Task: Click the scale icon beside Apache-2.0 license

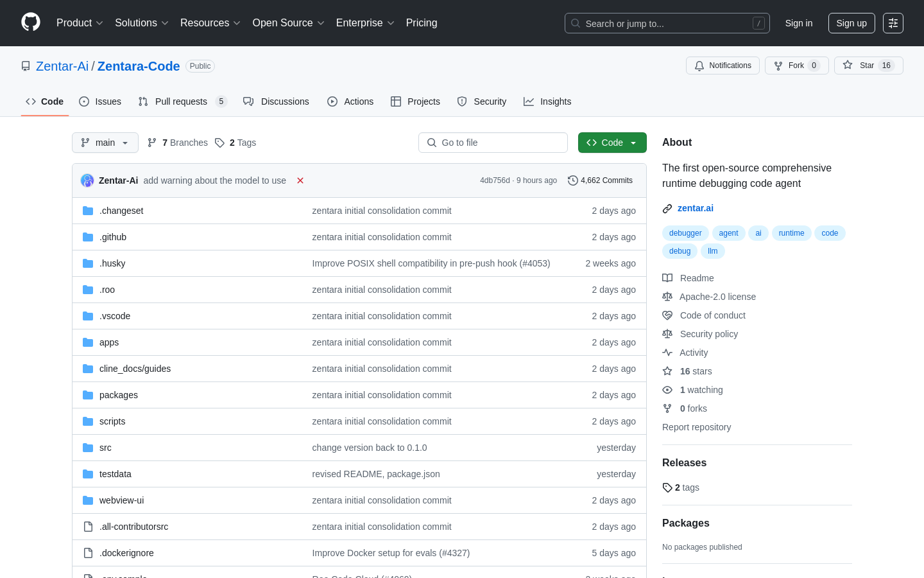Action: pos(667,297)
